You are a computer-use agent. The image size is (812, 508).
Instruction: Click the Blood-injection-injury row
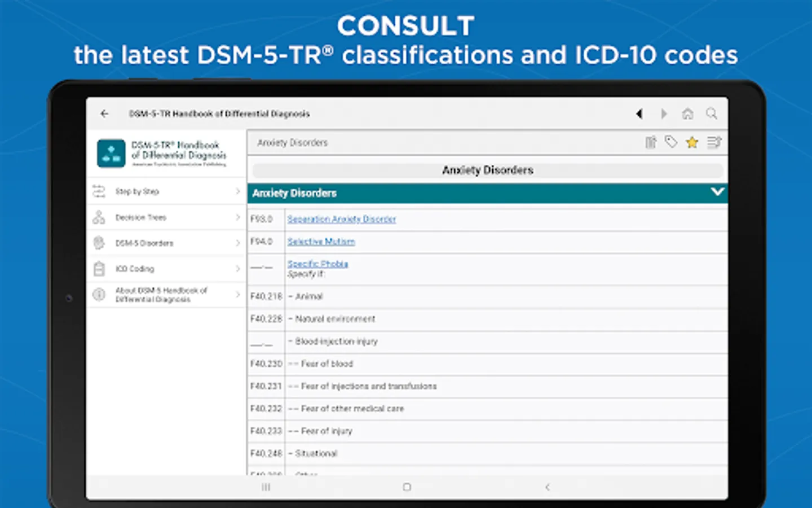click(506, 341)
